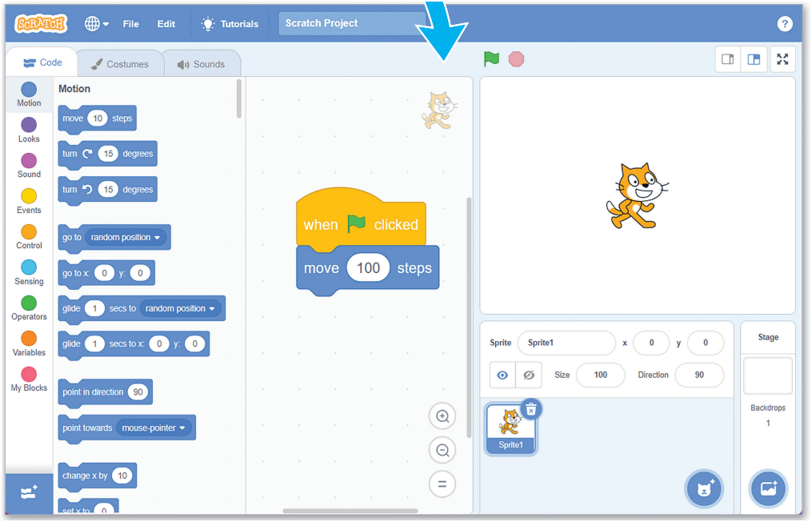The width and height of the screenshot is (812, 522).
Task: Click the Choose a Backdrop button
Action: tap(768, 488)
